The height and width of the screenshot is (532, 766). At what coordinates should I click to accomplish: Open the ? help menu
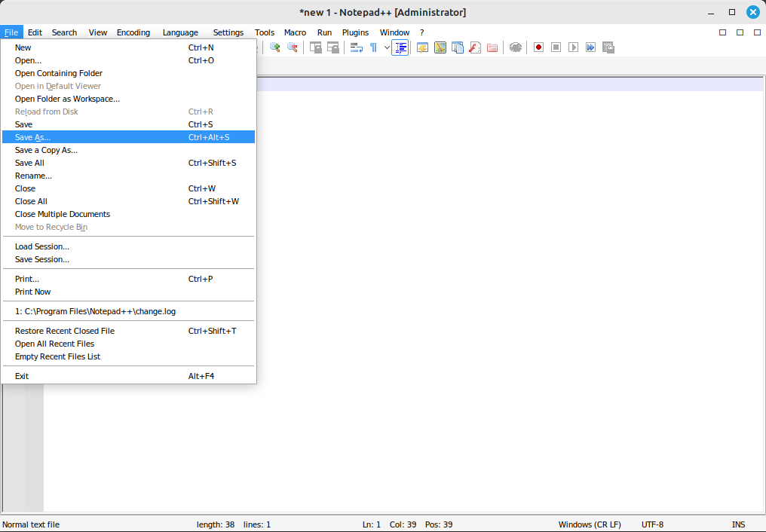coord(422,32)
